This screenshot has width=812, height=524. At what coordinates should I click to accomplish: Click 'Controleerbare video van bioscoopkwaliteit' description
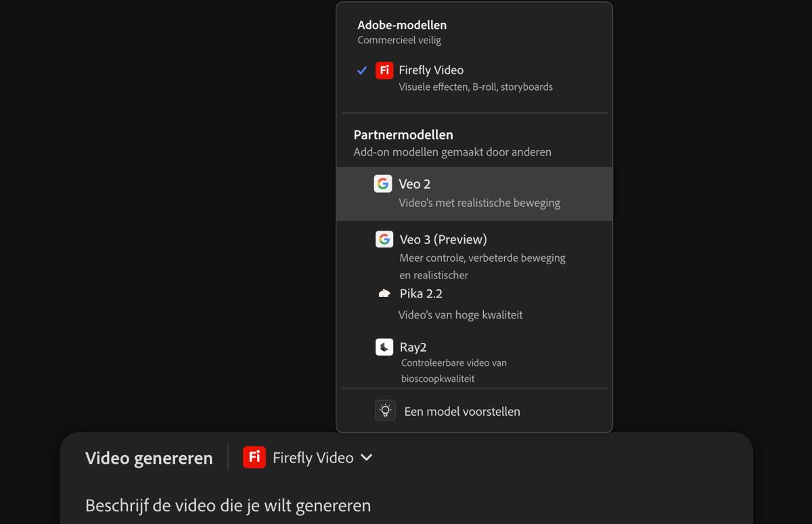(x=454, y=371)
